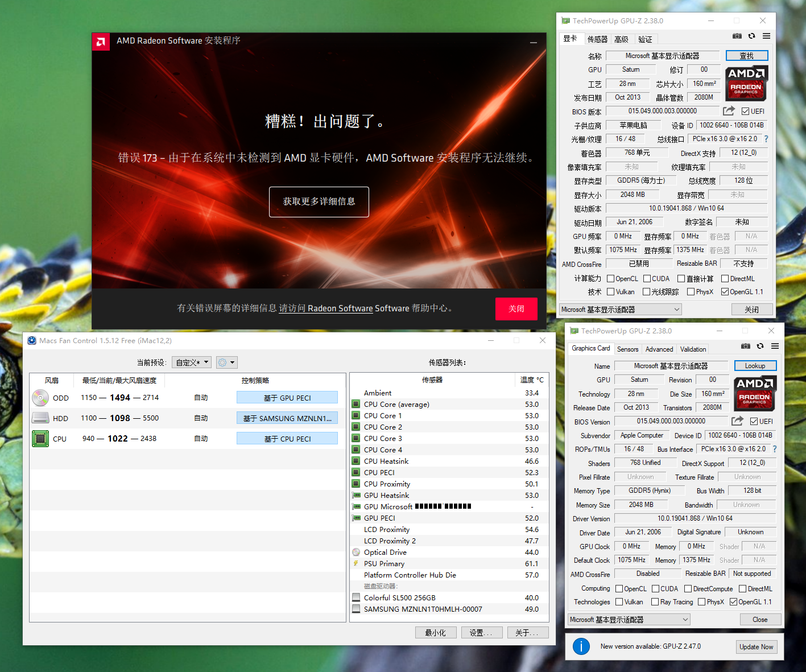
Task: Toggle the UEFI checkbox in English GPU-Z
Action: coord(754,422)
